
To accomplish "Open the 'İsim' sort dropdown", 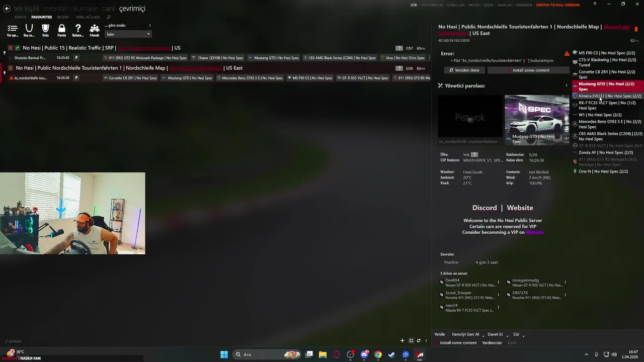I will (x=128, y=34).
